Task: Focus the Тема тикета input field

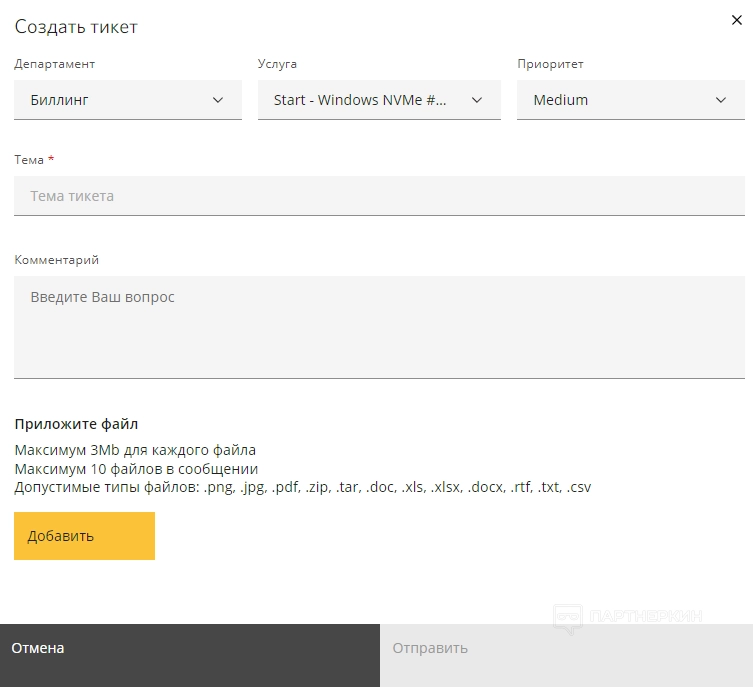Action: [379, 196]
